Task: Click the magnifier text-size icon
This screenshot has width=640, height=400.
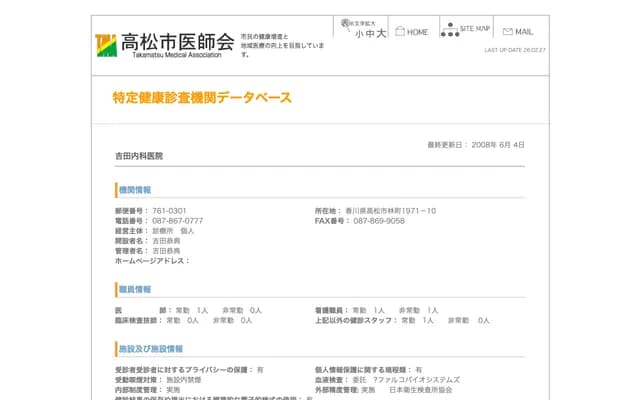Action: click(346, 23)
